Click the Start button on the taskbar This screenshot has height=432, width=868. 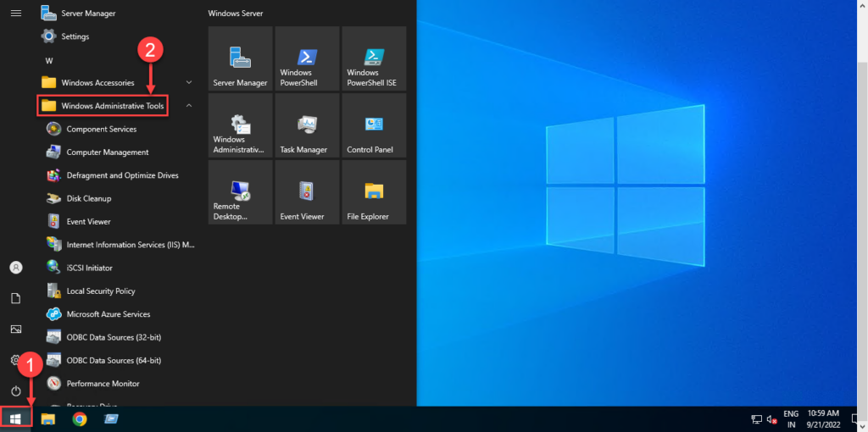[x=16, y=420]
